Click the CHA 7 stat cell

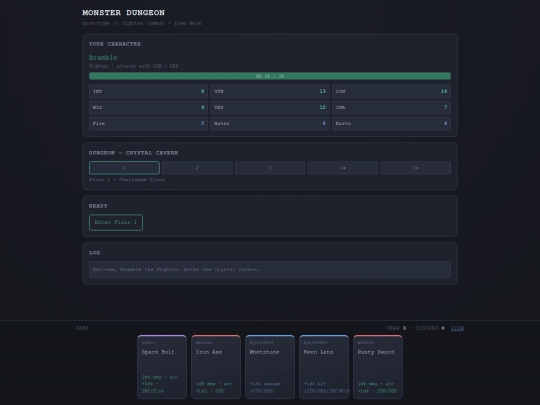click(x=391, y=107)
